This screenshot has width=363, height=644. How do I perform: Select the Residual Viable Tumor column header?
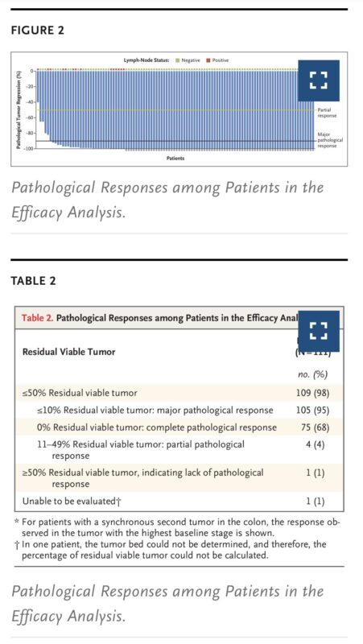(69, 352)
